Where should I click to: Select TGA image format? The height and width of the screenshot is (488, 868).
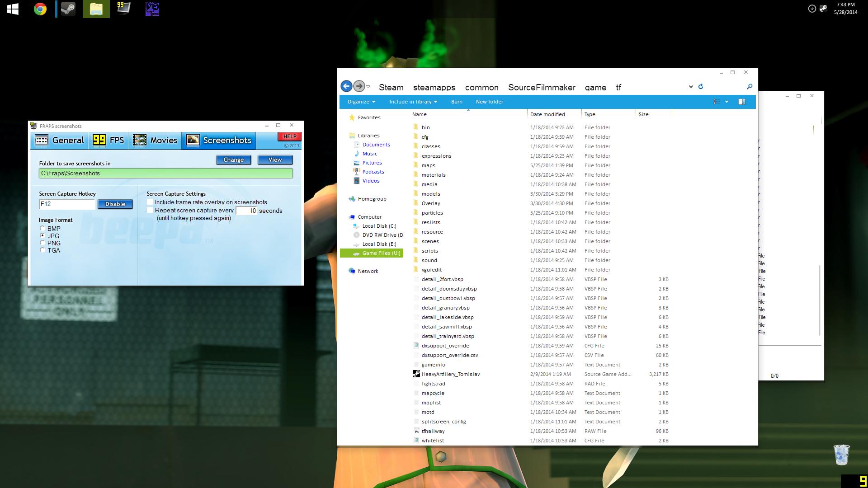42,250
